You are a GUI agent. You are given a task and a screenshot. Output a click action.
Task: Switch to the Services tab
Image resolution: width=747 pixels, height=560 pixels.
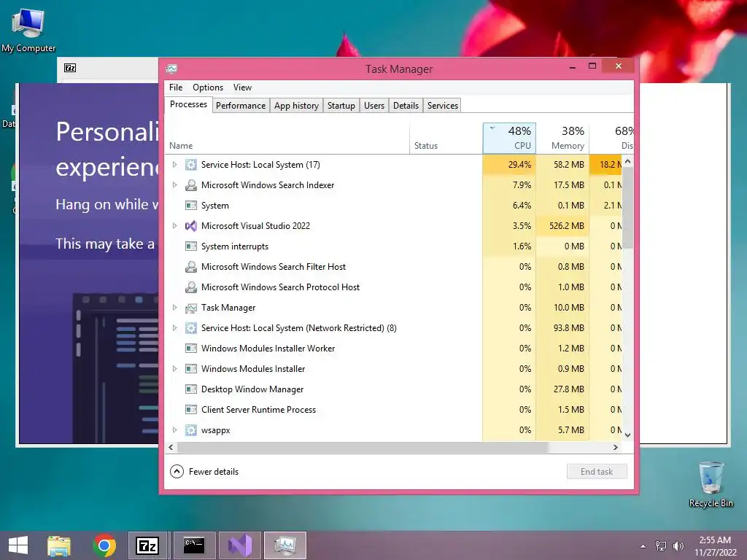coord(443,106)
